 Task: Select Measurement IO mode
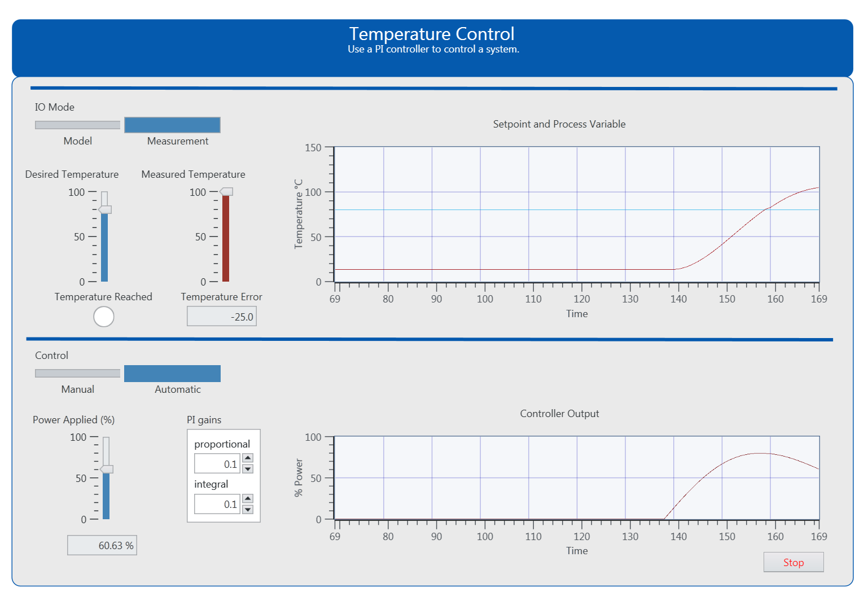point(172,125)
